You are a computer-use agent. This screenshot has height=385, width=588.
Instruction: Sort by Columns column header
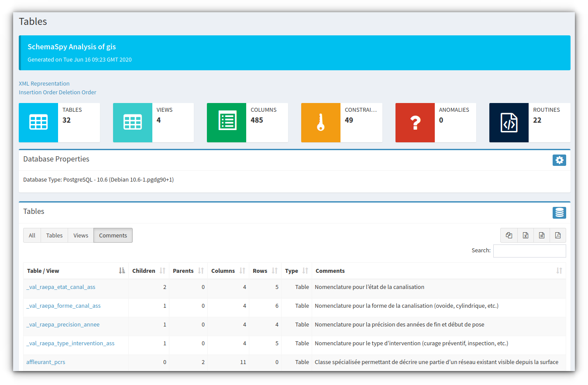[228, 271]
